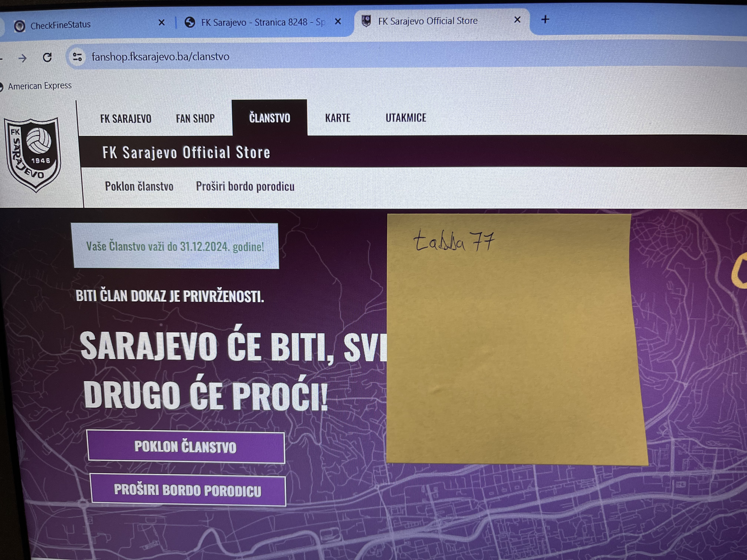Open a new tab with the plus icon

tap(545, 20)
